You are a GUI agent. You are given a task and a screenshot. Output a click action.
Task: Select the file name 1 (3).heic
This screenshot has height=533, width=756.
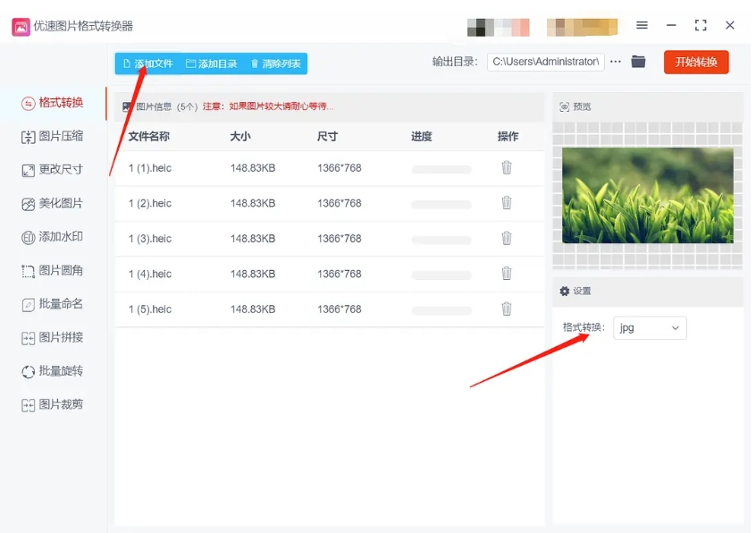coord(150,239)
